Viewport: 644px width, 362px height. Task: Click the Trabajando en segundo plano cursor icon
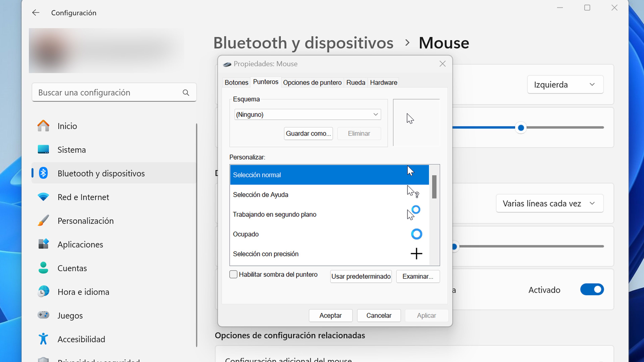414,213
